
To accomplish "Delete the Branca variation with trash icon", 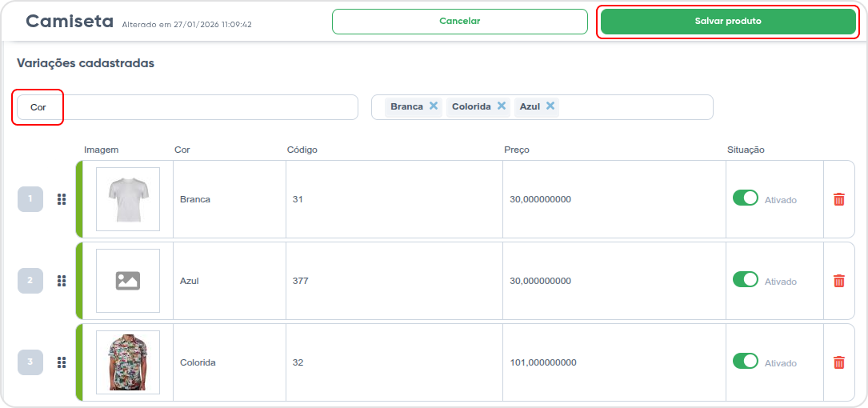I will [x=838, y=199].
